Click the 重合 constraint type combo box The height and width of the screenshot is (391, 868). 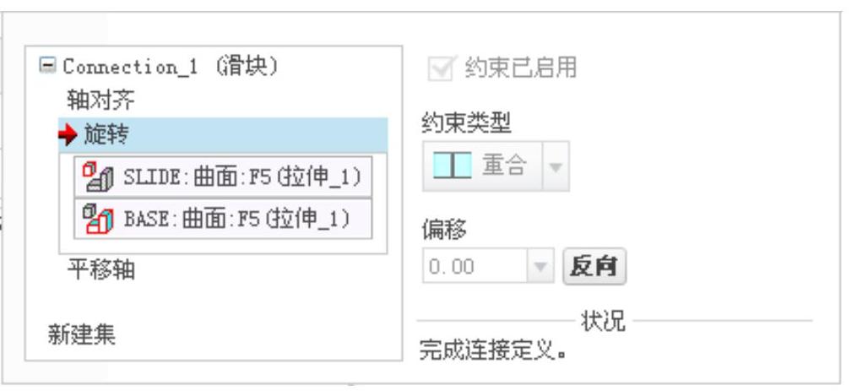pos(496,166)
